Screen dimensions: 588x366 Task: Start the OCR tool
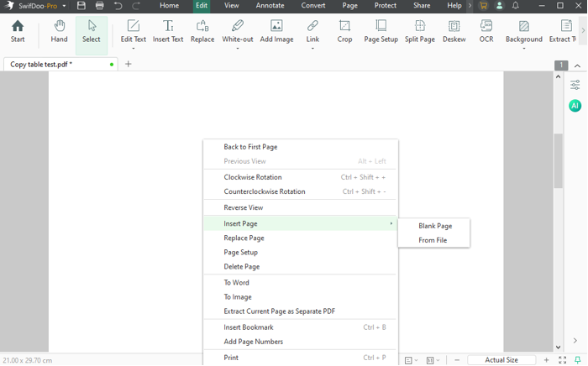tap(486, 31)
